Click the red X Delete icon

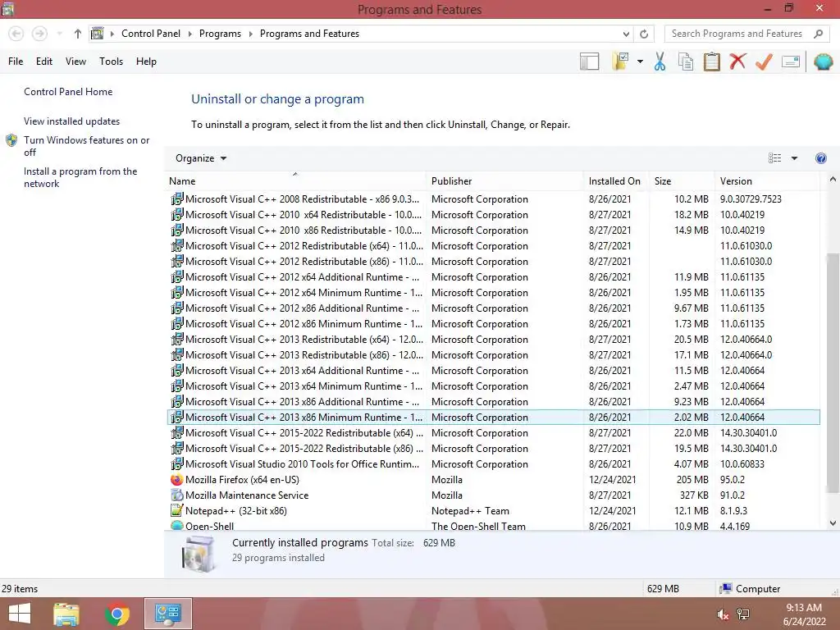click(737, 62)
